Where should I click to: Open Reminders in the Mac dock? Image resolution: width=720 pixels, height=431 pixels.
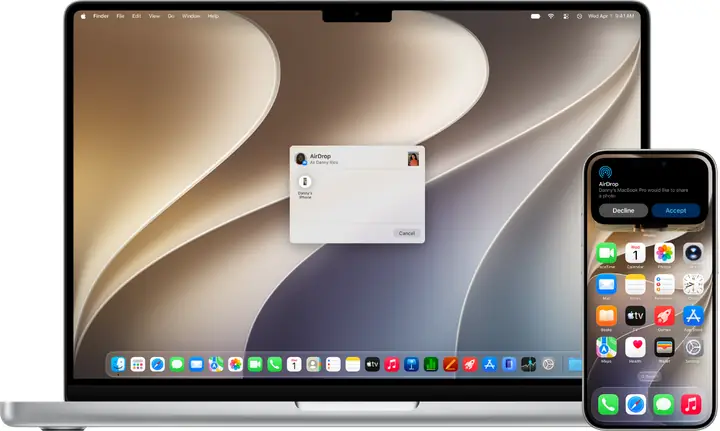point(333,364)
